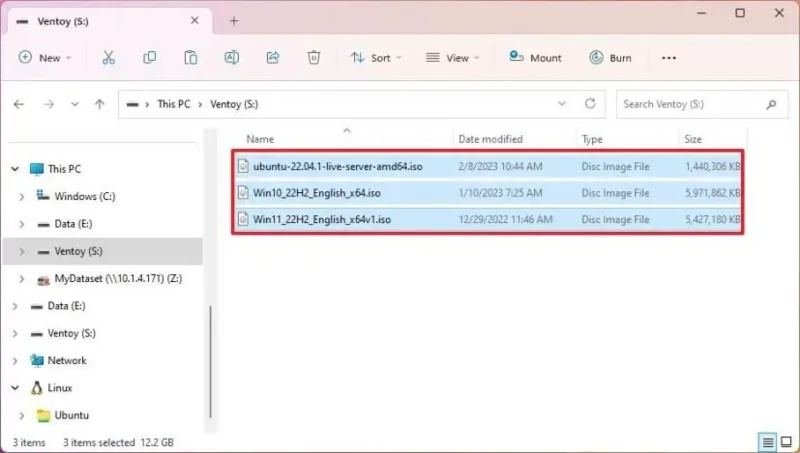This screenshot has height=453, width=800.
Task: Open the New item menu
Action: pos(45,58)
